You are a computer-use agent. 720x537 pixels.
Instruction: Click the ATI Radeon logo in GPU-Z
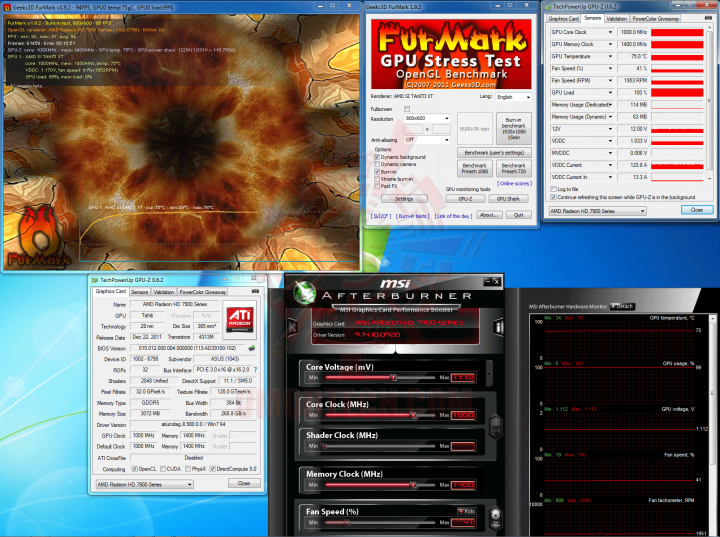tap(240, 319)
